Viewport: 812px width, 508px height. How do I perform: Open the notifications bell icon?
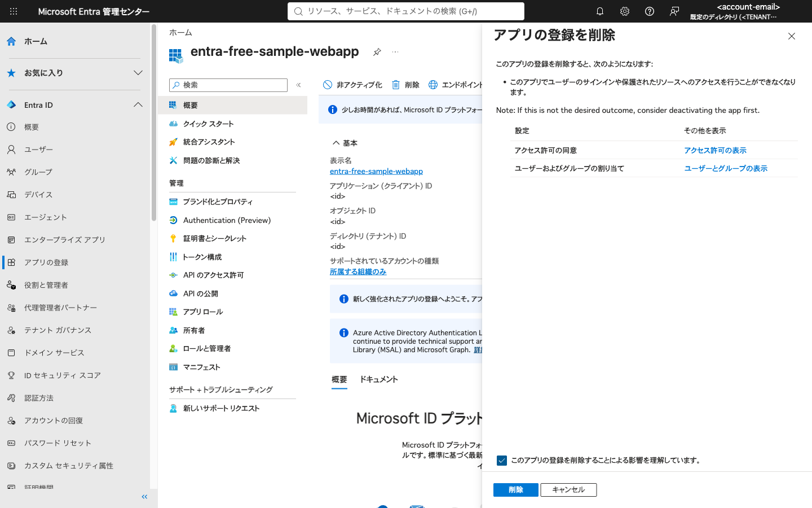point(600,11)
